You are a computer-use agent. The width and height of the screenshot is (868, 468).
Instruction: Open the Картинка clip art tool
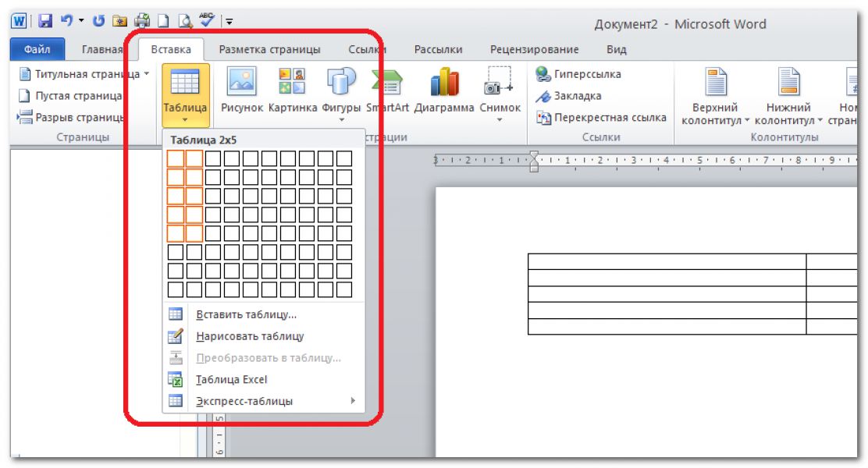tap(292, 91)
